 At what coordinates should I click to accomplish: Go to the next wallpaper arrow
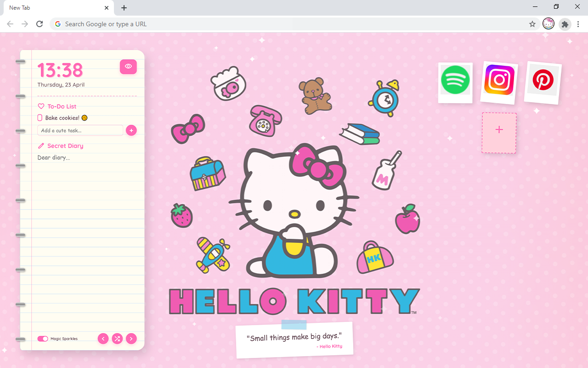tap(131, 339)
